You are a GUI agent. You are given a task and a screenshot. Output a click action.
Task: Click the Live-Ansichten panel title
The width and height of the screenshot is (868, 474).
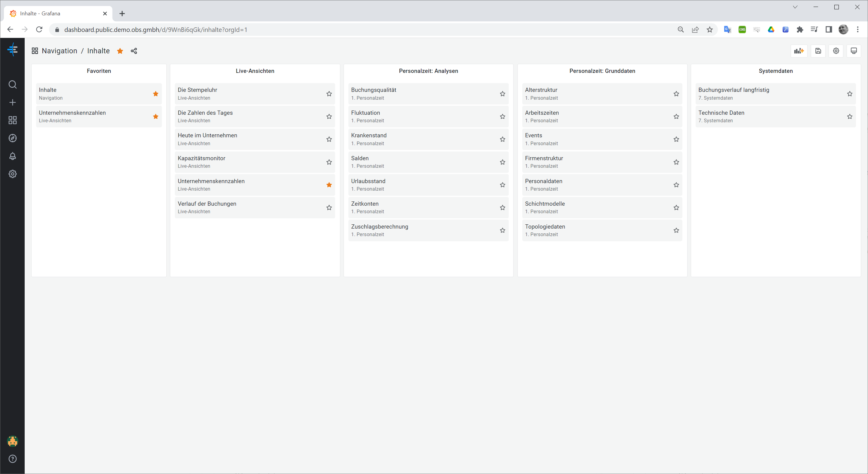point(255,71)
